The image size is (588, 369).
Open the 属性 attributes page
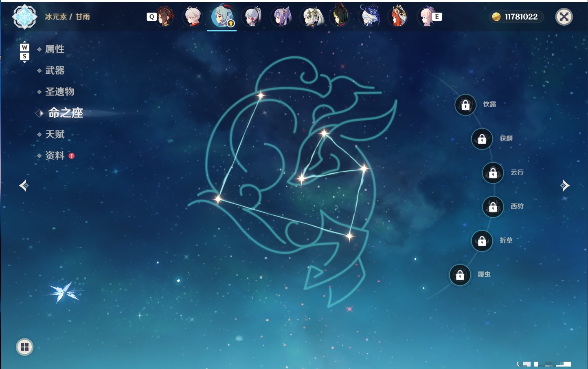point(55,49)
